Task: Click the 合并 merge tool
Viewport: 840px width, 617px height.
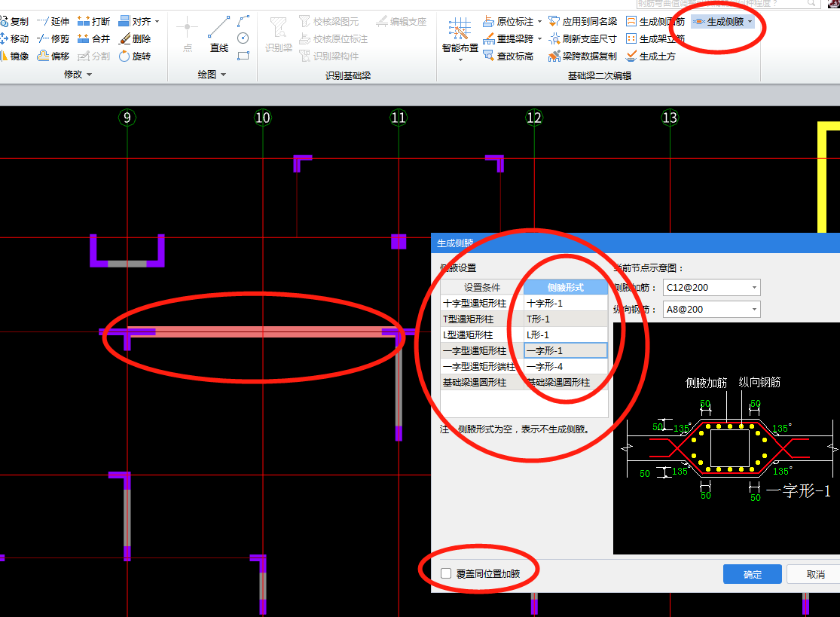Action: pos(93,38)
